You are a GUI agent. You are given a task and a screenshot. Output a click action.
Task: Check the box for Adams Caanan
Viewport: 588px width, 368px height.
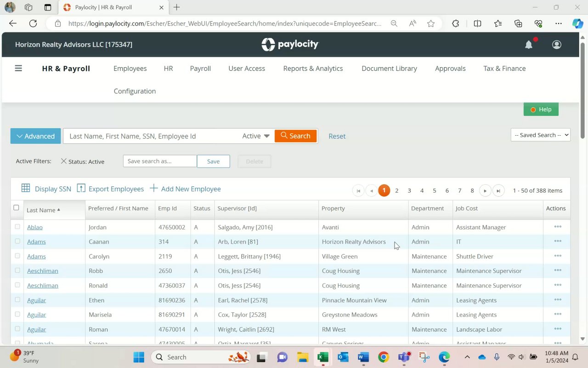[x=17, y=241]
